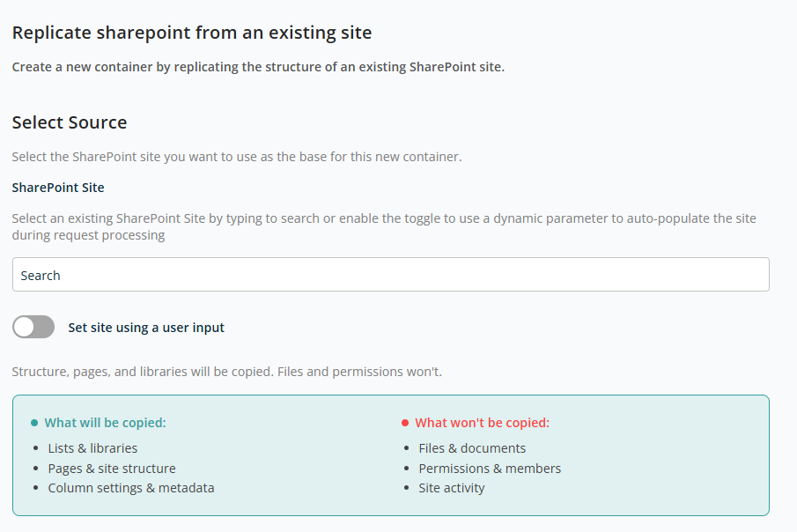Screen dimensions: 797x532
Task: Enable the Set site using a user input toggle
Action: [33, 327]
